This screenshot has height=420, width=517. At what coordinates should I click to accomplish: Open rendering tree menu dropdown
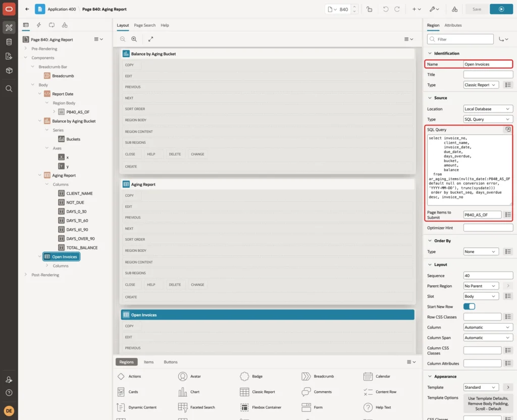(x=98, y=39)
